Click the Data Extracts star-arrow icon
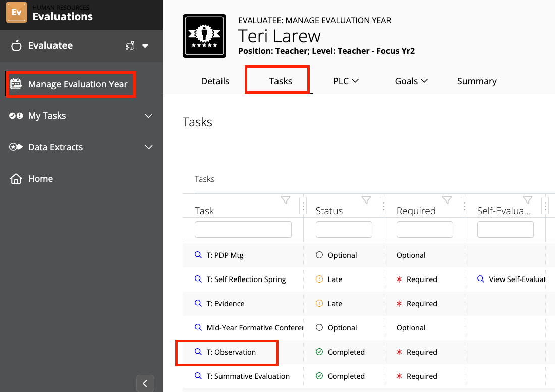This screenshot has height=392, width=555. [x=15, y=147]
